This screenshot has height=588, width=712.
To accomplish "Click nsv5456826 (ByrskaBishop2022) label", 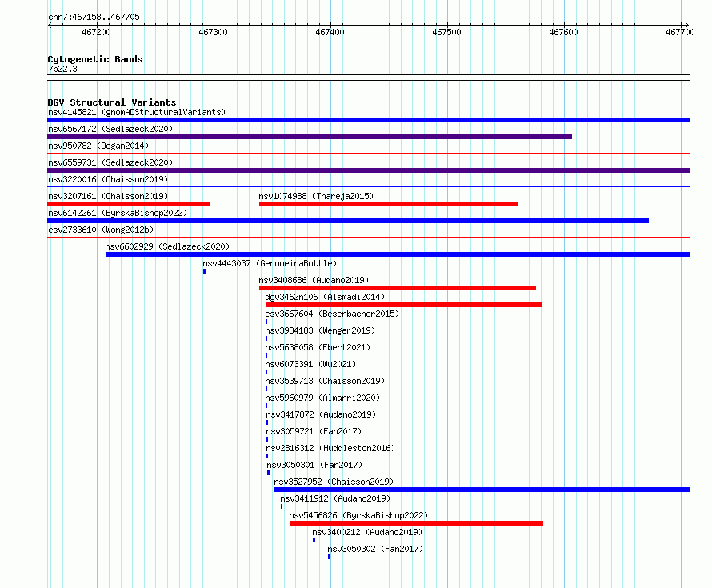I will (358, 515).
